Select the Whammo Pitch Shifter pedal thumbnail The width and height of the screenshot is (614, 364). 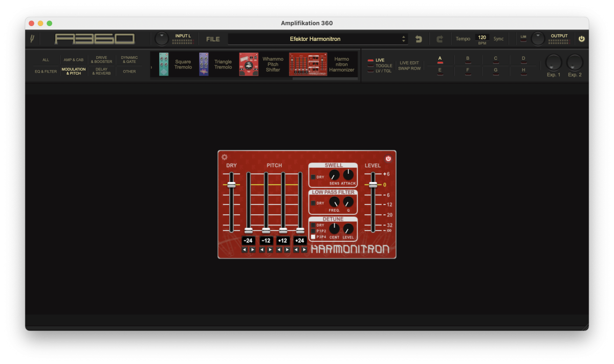point(249,64)
